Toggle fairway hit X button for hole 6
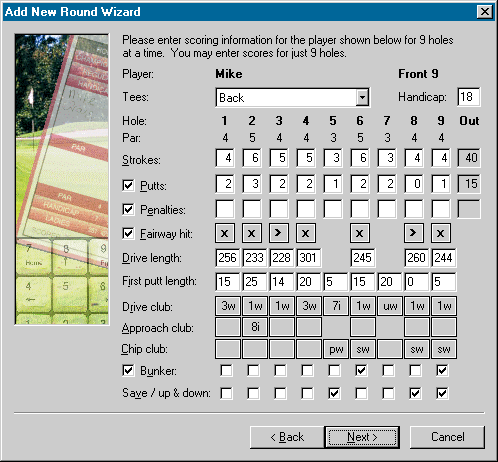This screenshot has height=462, width=498. (x=360, y=233)
